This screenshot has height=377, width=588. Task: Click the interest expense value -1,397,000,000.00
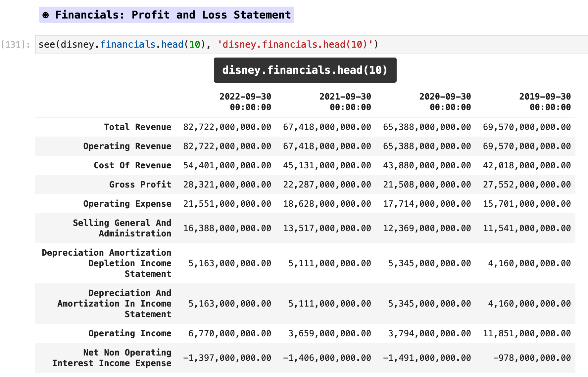pyautogui.click(x=227, y=358)
